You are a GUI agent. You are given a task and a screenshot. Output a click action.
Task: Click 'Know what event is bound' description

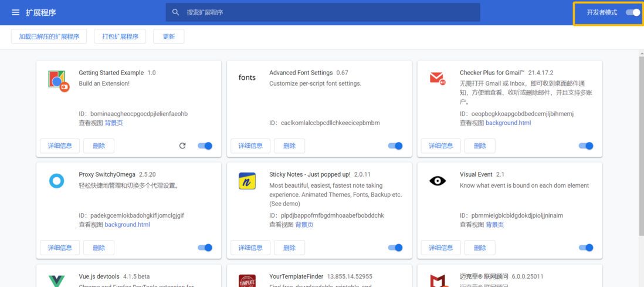tap(524, 185)
